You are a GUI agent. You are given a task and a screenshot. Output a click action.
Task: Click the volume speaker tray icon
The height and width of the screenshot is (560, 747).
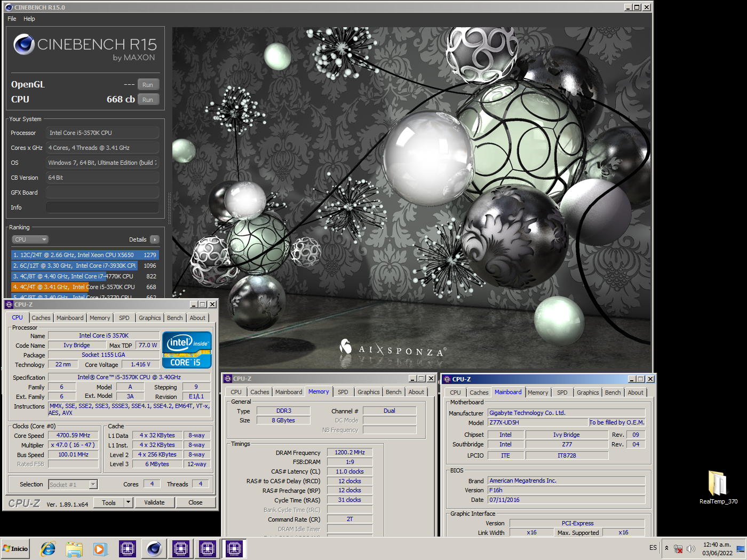point(691,548)
